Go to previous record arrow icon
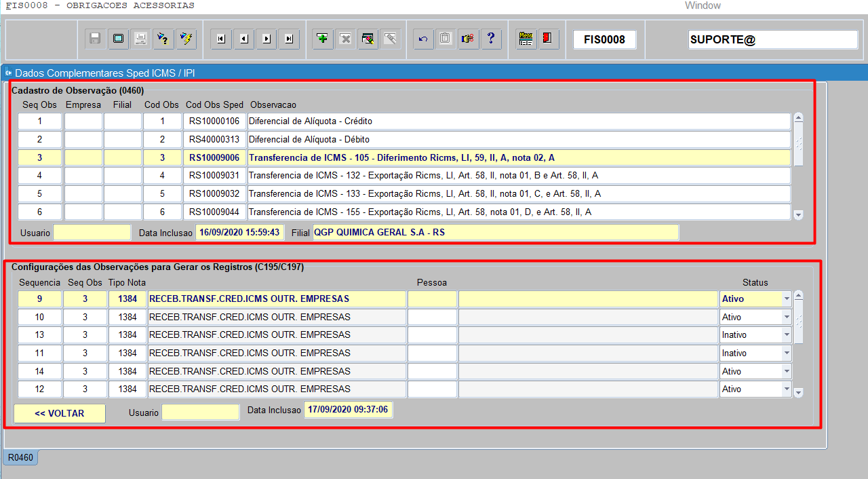Image resolution: width=868 pixels, height=479 pixels. click(x=243, y=39)
